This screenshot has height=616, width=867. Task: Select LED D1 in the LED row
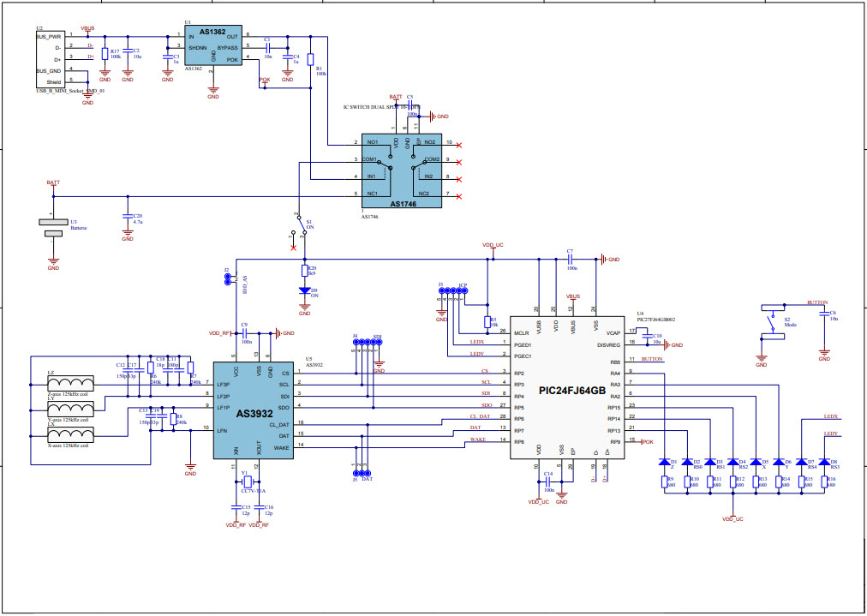tap(666, 463)
